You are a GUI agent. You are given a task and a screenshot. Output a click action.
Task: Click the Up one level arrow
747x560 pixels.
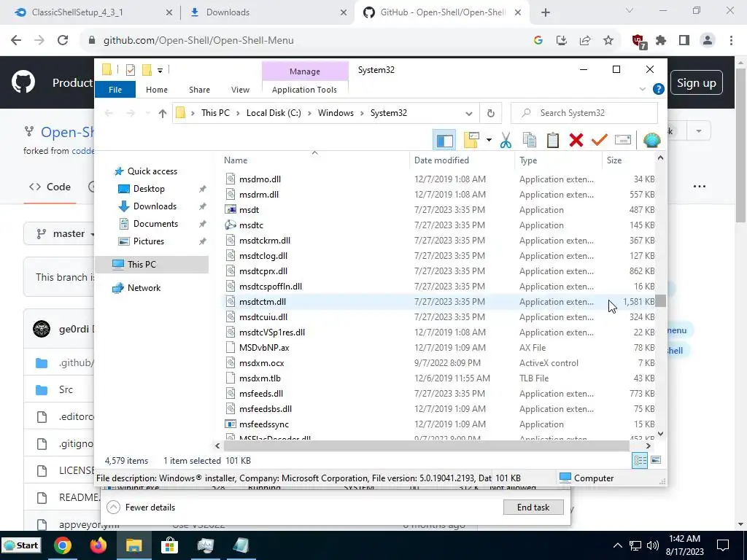(x=163, y=113)
